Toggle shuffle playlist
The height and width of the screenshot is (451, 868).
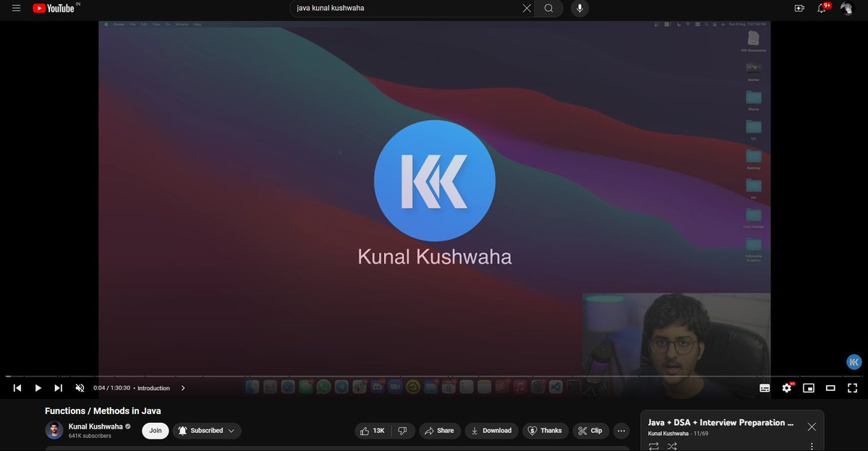pos(673,447)
